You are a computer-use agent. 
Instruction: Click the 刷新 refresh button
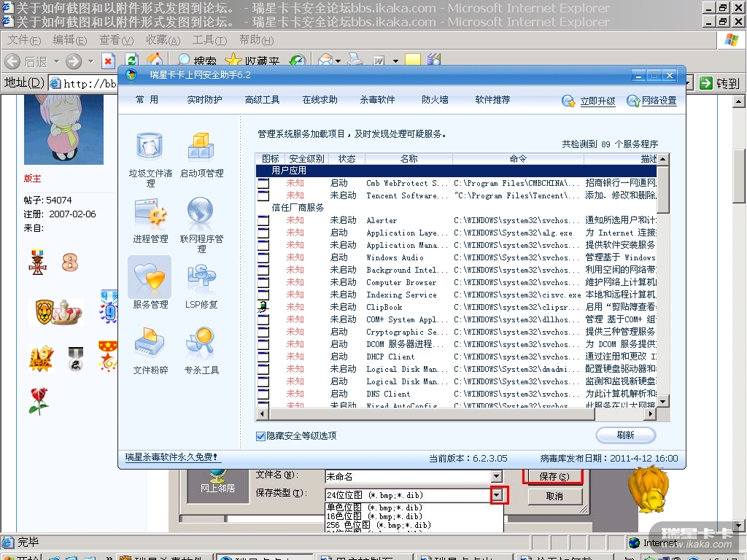coord(625,435)
